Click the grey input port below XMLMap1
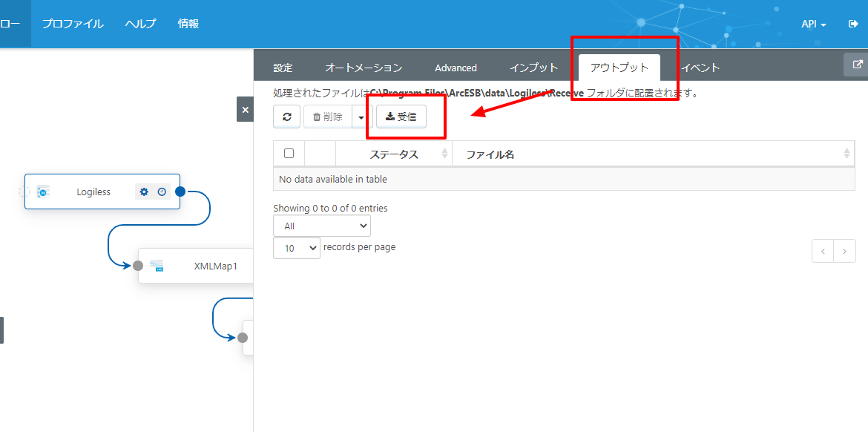The image size is (868, 432). [x=242, y=337]
